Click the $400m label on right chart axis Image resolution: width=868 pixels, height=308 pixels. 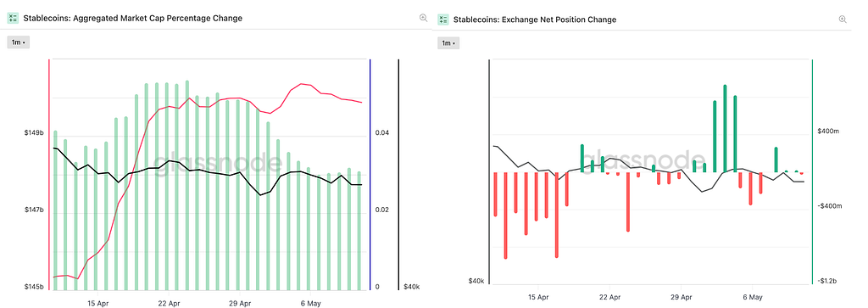pyautogui.click(x=829, y=132)
